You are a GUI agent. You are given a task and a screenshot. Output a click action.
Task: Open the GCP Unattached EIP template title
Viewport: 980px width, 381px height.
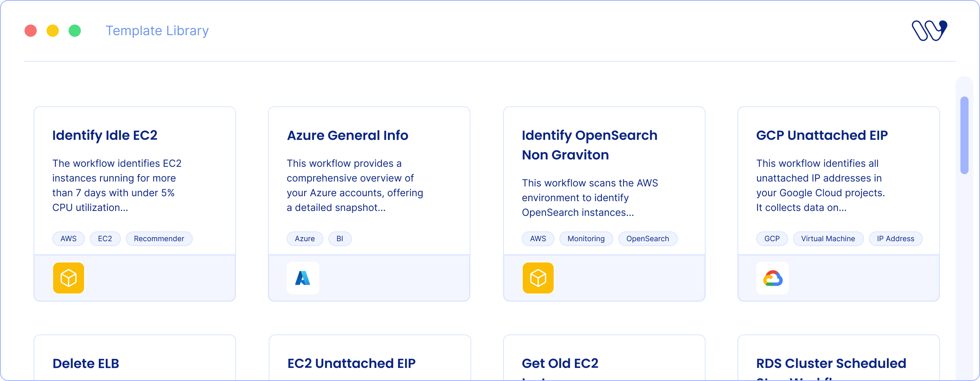pos(822,135)
